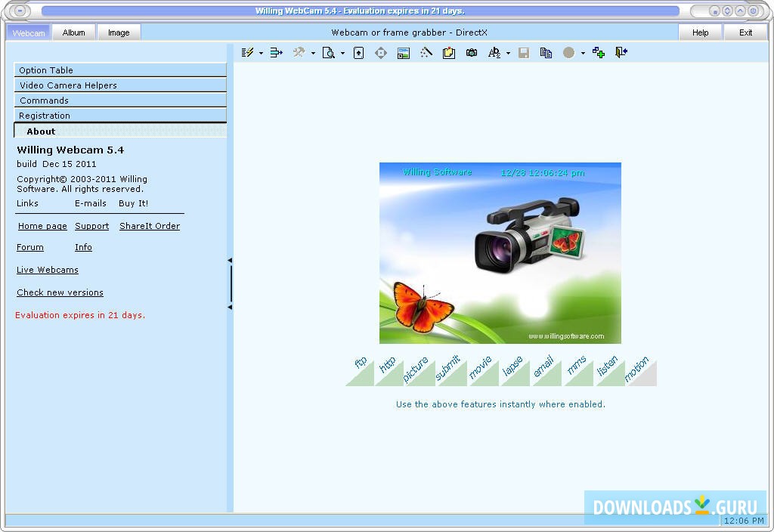Open the Check new versions link
This screenshot has width=774, height=532.
(x=60, y=292)
